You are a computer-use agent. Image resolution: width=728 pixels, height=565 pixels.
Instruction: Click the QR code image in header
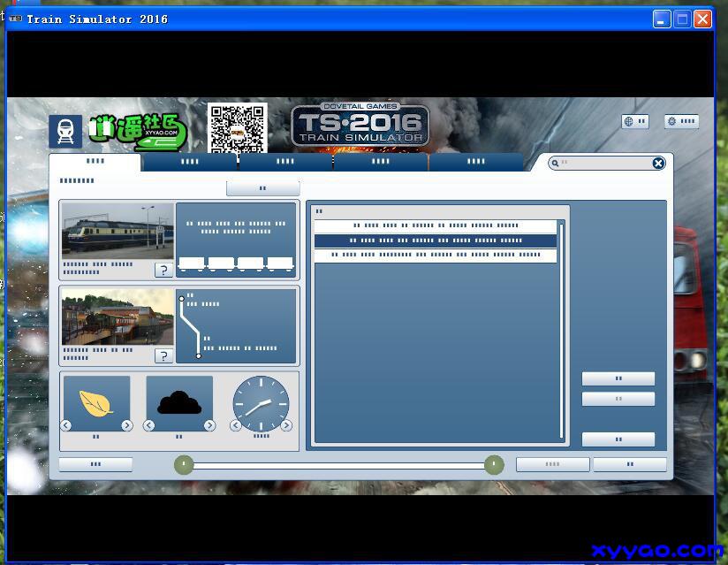click(237, 129)
